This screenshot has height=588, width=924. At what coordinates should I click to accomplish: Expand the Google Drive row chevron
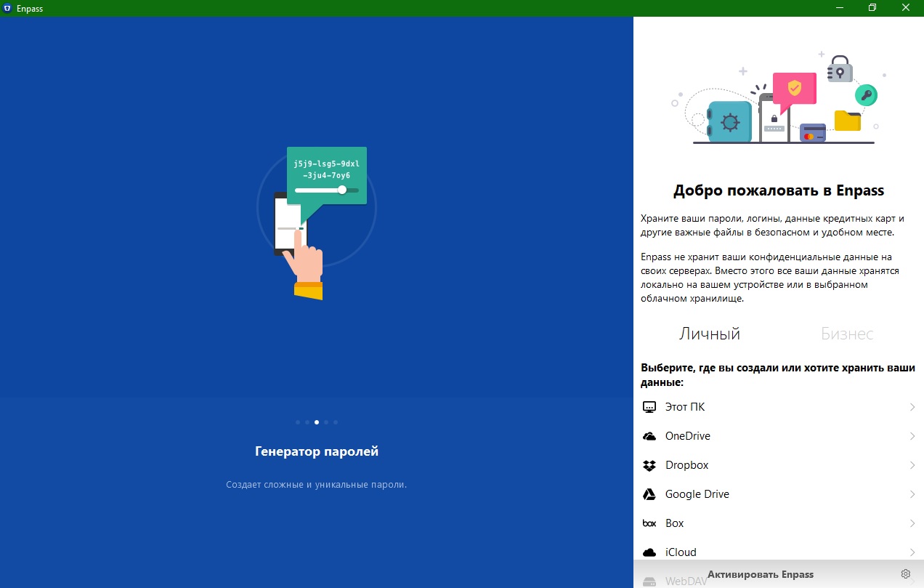pos(912,494)
